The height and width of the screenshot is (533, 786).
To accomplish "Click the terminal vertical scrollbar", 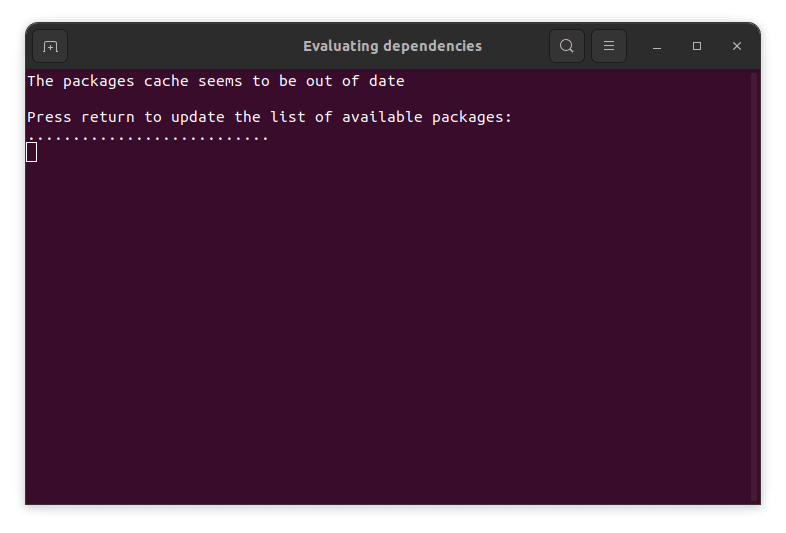I will tap(753, 287).
